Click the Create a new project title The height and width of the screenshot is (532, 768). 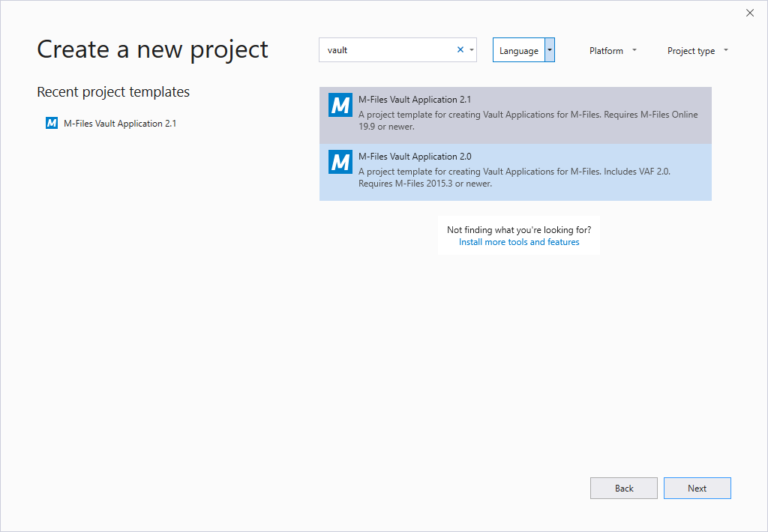click(152, 49)
